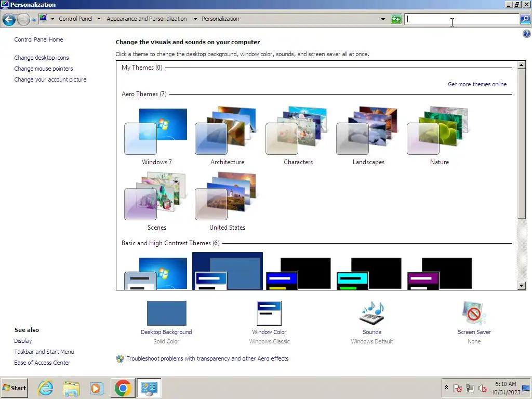This screenshot has height=399, width=532.
Task: Click the search magnifier icon
Action: coord(525,19)
